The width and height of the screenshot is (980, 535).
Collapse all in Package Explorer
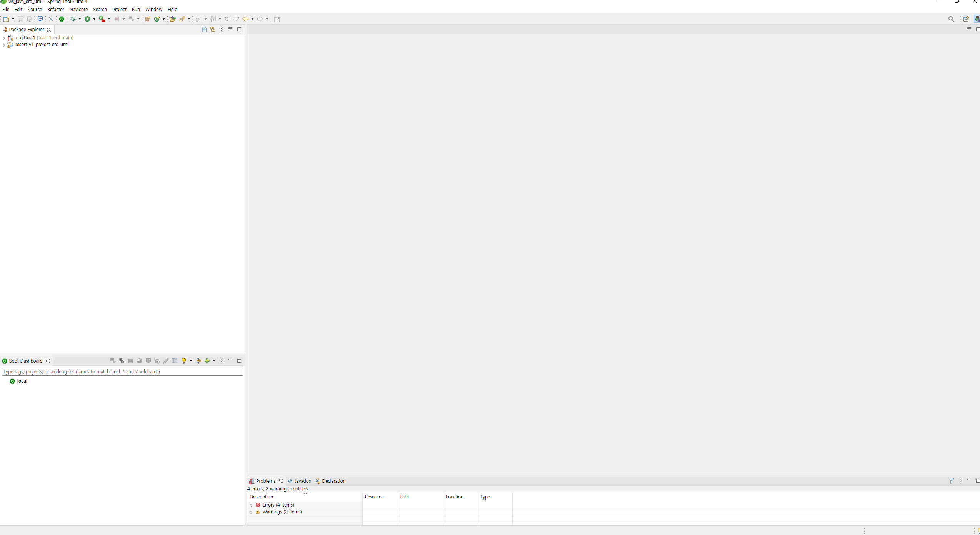[x=204, y=30]
